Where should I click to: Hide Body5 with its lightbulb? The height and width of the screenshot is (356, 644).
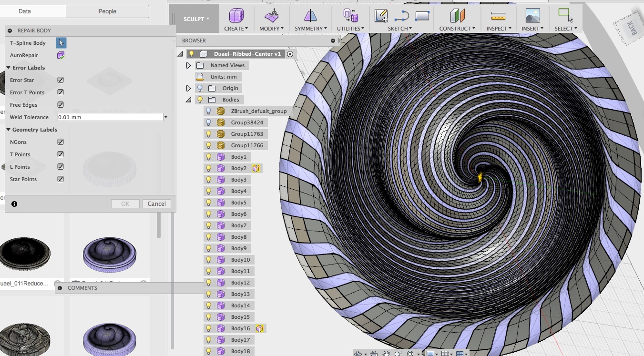(208, 203)
